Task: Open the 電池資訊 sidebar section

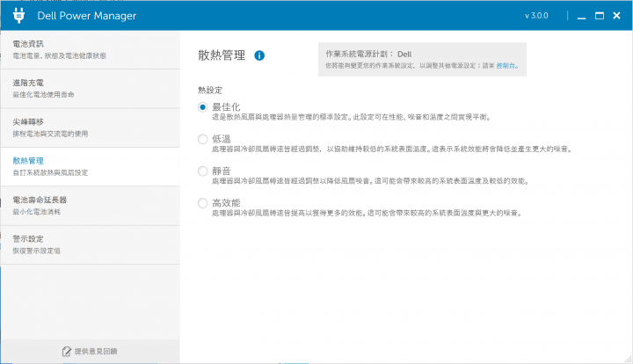Action: click(x=90, y=49)
